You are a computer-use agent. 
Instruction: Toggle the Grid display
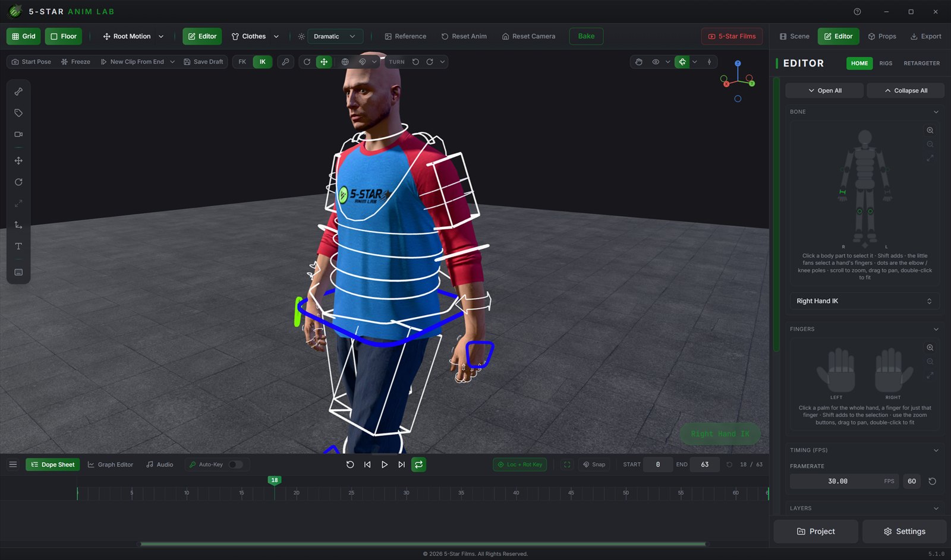[24, 36]
